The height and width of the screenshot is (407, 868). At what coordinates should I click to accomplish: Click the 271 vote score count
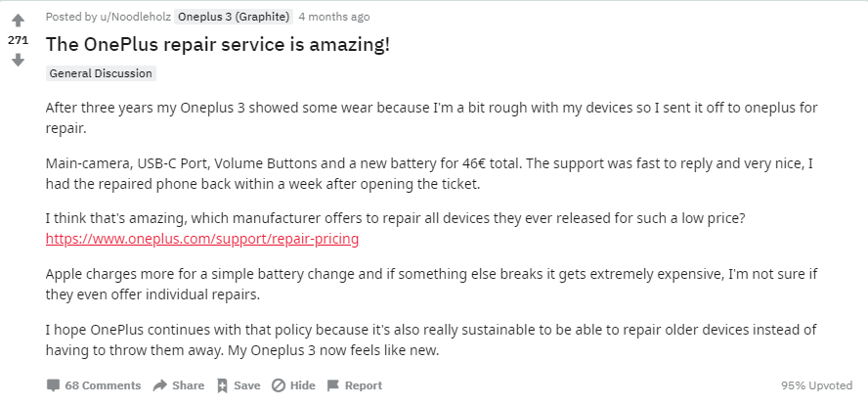18,40
